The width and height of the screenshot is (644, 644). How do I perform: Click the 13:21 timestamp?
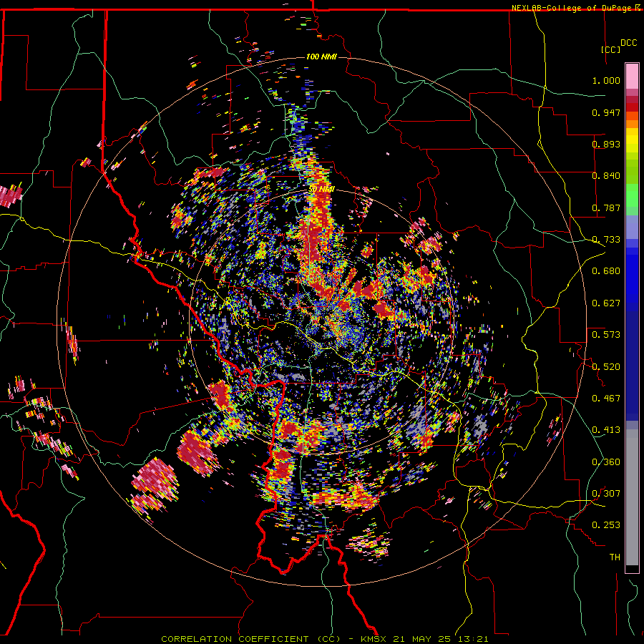[473, 639]
